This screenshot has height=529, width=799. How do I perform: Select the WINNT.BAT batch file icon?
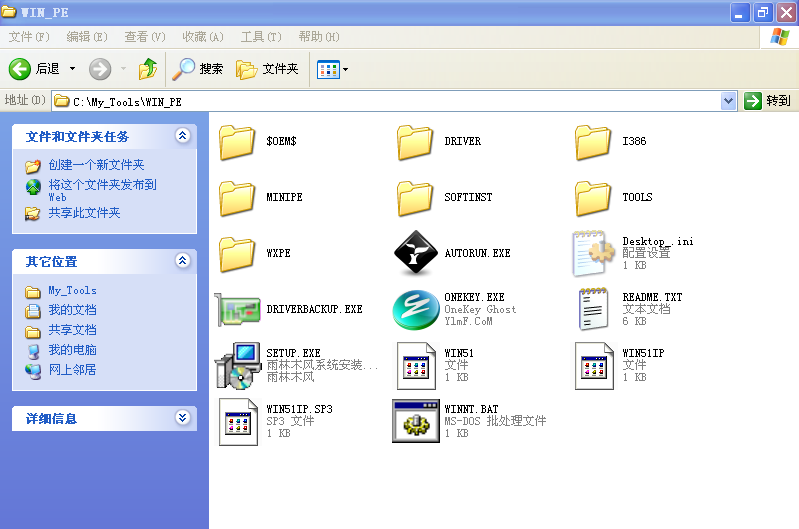416,421
